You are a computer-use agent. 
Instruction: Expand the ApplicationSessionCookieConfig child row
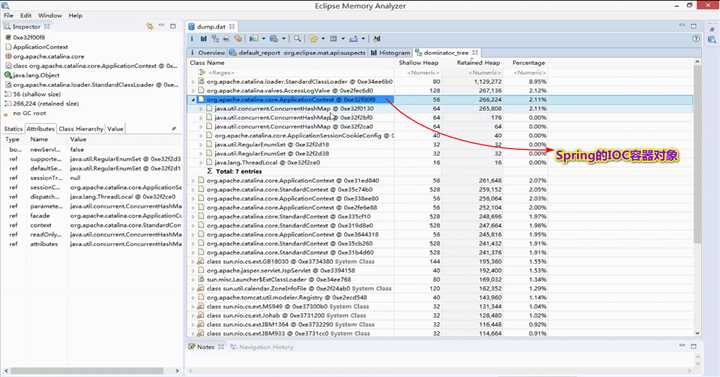tap(201, 135)
